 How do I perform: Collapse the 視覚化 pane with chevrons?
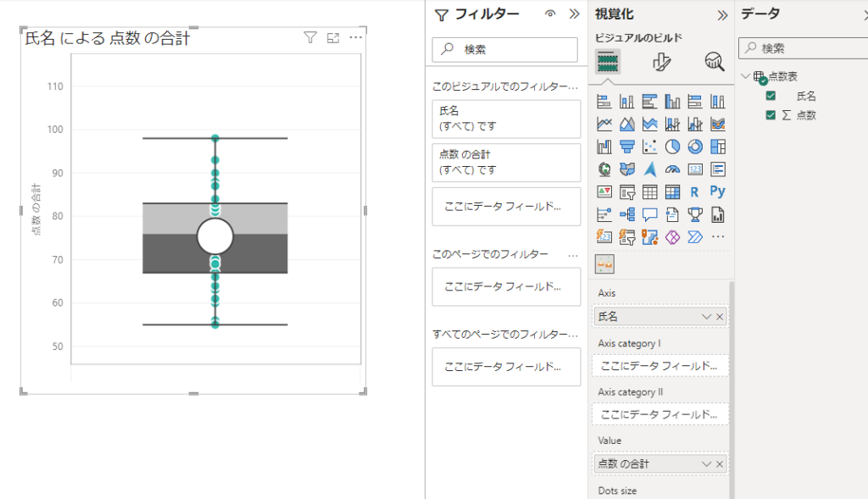pyautogui.click(x=722, y=14)
